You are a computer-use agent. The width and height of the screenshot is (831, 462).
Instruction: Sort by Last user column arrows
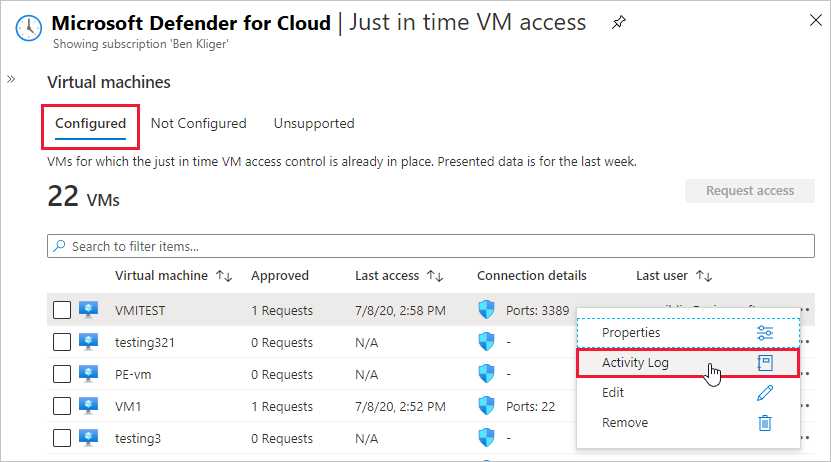[x=704, y=276]
